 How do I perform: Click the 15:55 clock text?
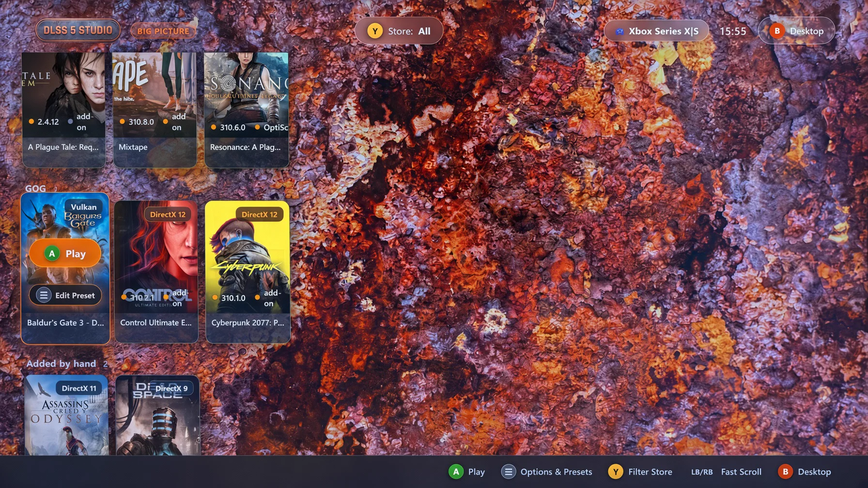(x=733, y=31)
